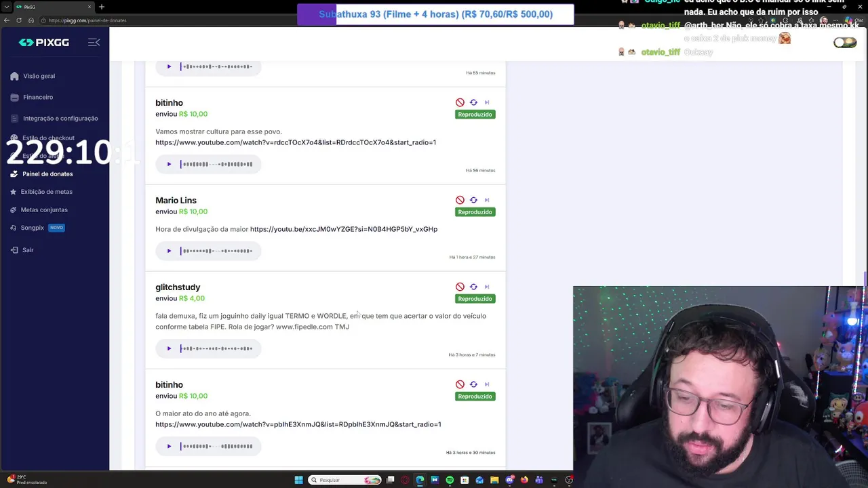Screen dimensions: 868x488
Task: Click the 'Mario Lins' donor name
Action: pyautogui.click(x=176, y=200)
